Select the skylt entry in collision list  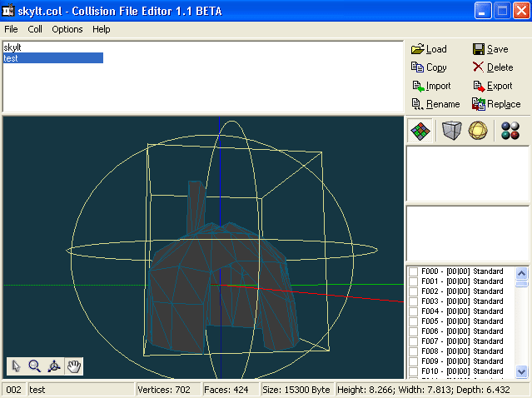pyautogui.click(x=12, y=47)
